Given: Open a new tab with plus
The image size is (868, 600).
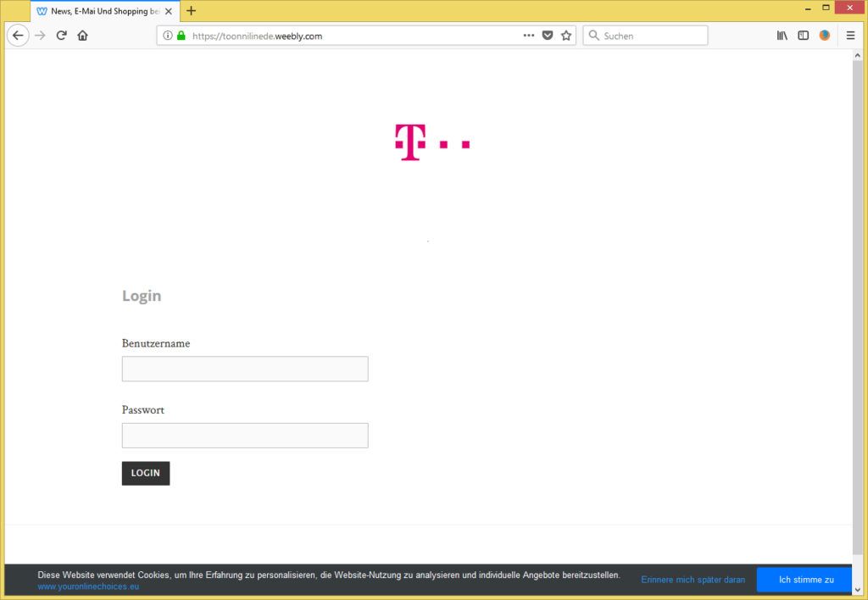Looking at the screenshot, I should pos(191,10).
